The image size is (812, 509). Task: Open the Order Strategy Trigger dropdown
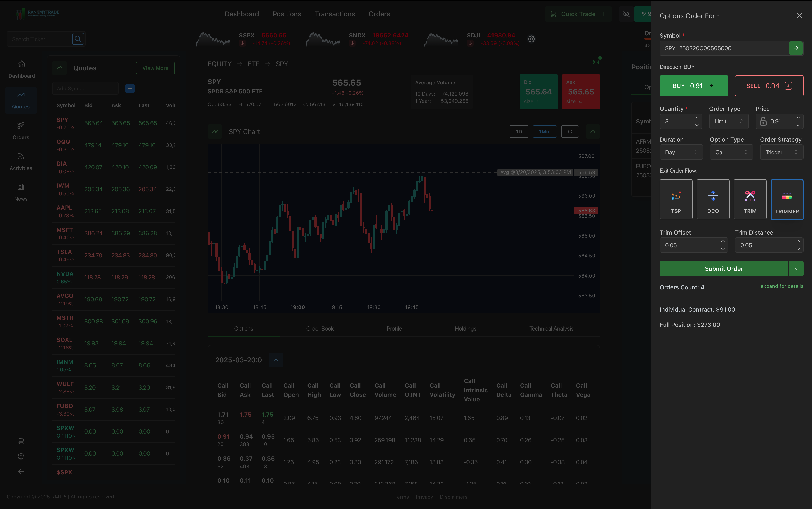pos(781,152)
